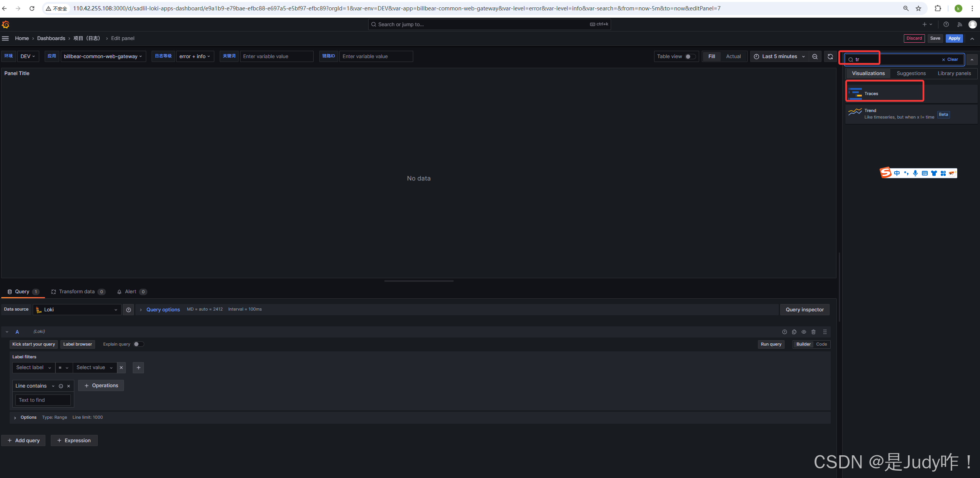Switch query editor to Code mode

point(821,344)
